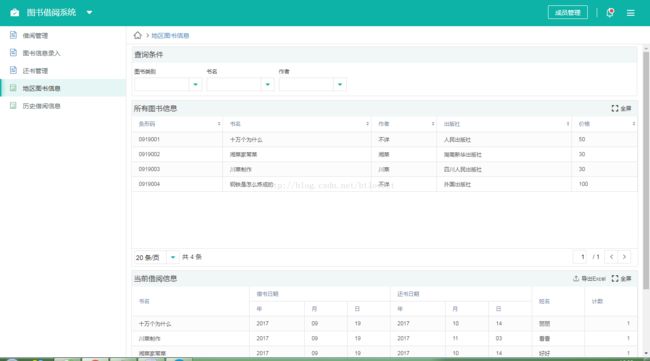Click 十万个为什么 in 当前借阅信息 table
Image resolution: width=650 pixels, height=361 pixels.
tap(155, 324)
